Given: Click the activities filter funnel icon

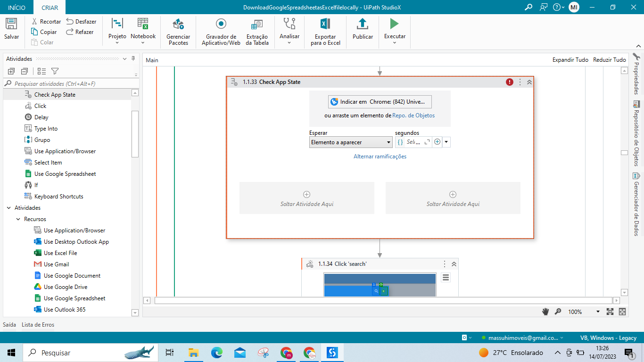Looking at the screenshot, I should tap(55, 71).
